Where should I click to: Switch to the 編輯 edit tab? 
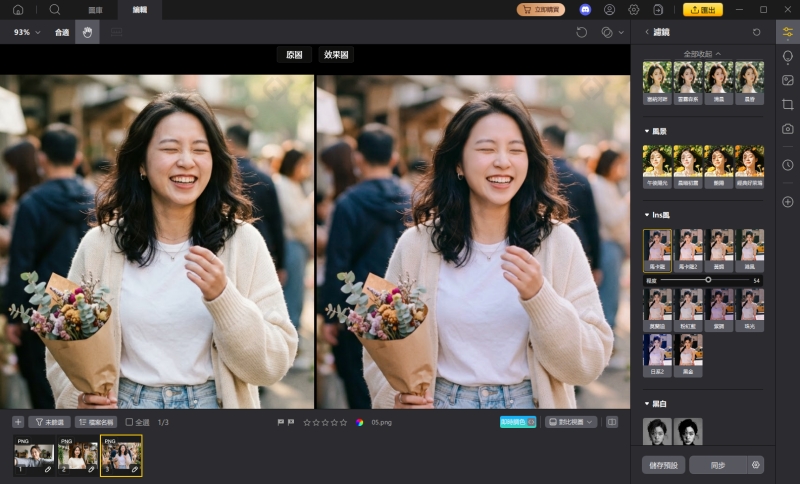(x=139, y=9)
